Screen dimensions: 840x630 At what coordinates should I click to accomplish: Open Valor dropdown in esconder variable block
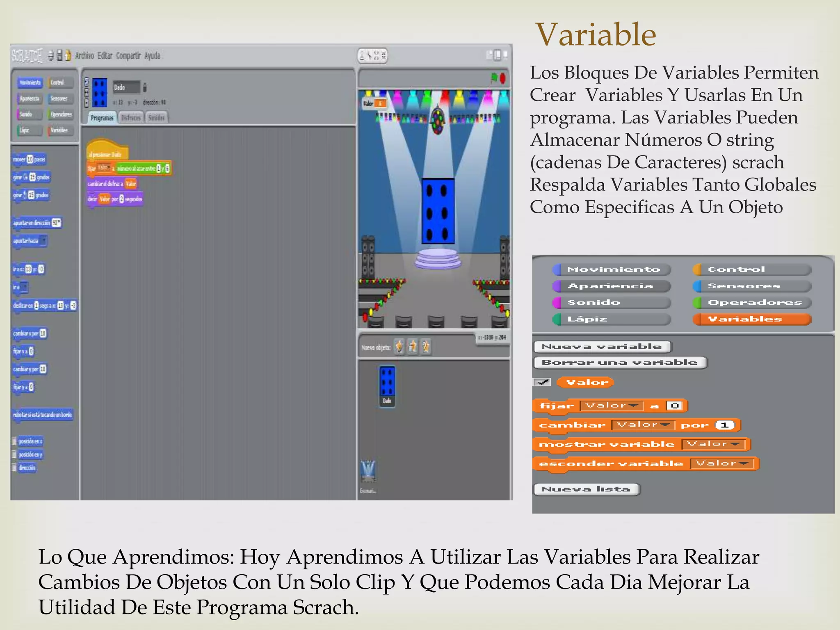tap(722, 463)
